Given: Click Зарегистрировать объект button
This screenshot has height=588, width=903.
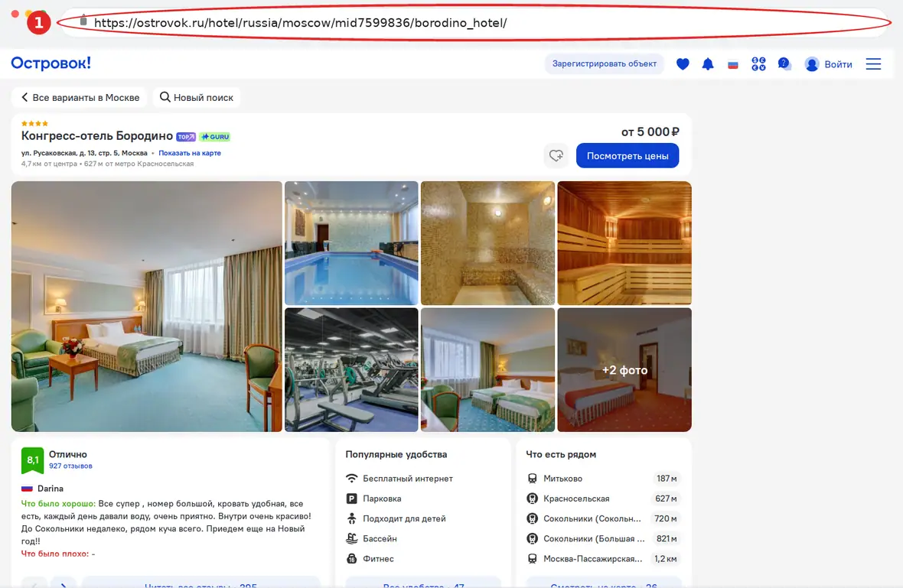Looking at the screenshot, I should (x=604, y=64).
